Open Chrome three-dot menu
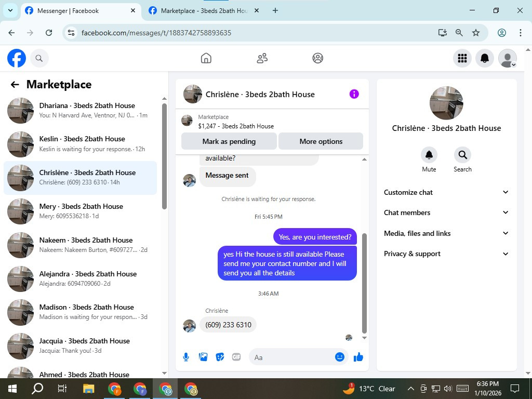The width and height of the screenshot is (532, 399). (x=520, y=33)
